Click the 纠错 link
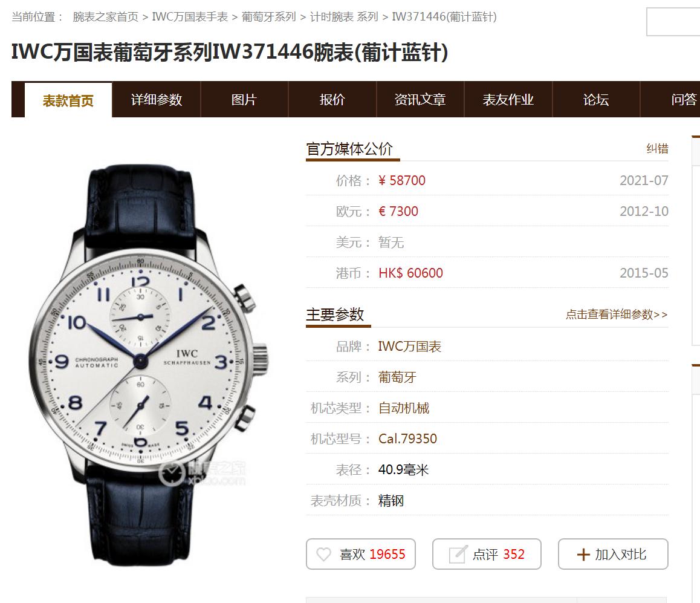This screenshot has width=700, height=603. click(x=657, y=149)
